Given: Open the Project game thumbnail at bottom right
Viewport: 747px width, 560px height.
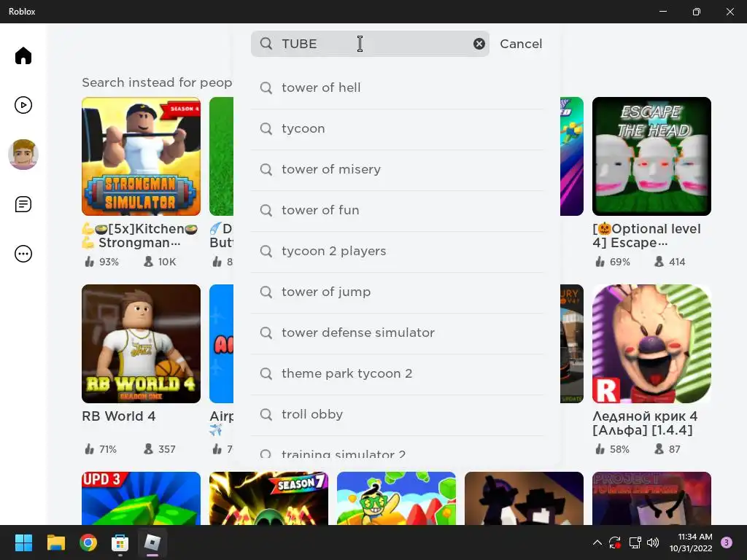Looking at the screenshot, I should (x=651, y=498).
